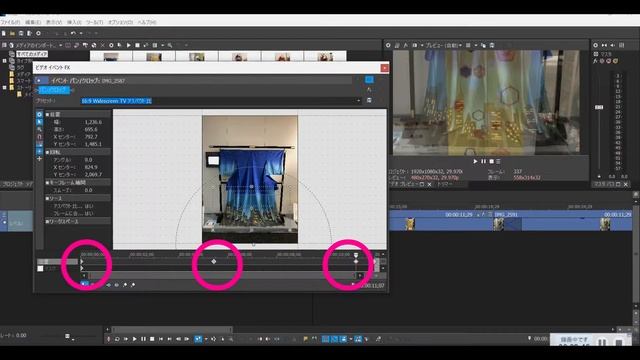Screen dimensions: 640x360
Task: Click the first media thumbnail in project media
Action: 111,57
